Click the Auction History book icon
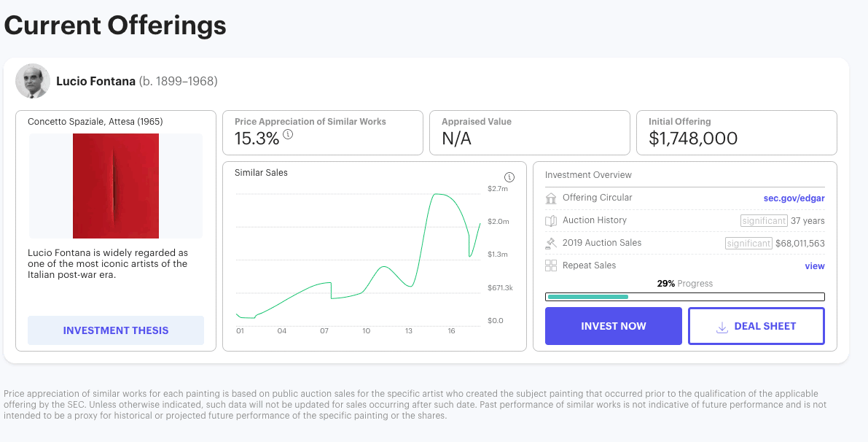The height and width of the screenshot is (442, 868). coord(551,220)
